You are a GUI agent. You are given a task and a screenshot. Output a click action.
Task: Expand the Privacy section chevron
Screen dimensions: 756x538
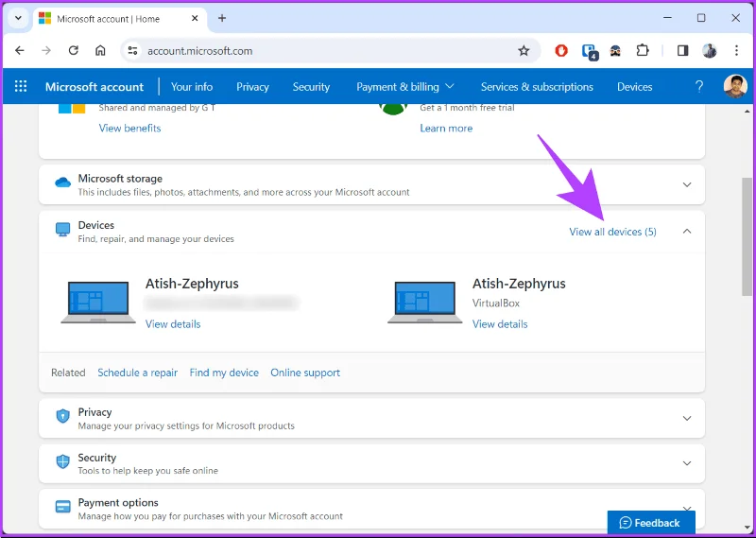tap(687, 418)
